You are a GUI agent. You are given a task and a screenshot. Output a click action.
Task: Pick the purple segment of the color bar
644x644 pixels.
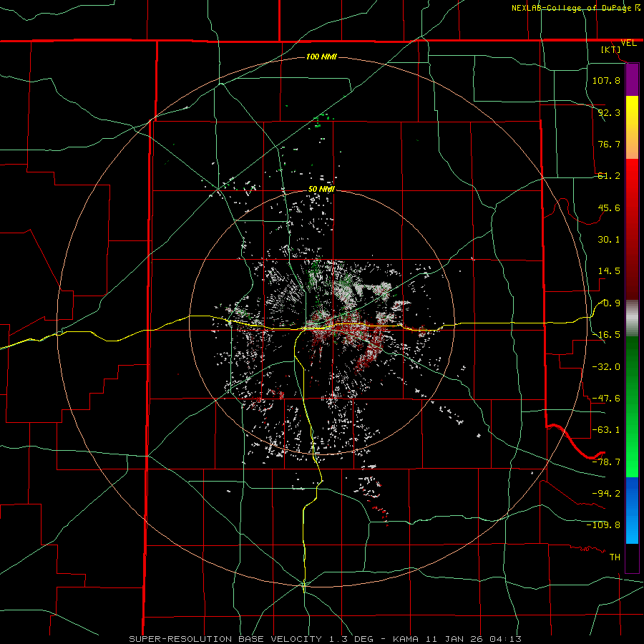tap(632, 79)
